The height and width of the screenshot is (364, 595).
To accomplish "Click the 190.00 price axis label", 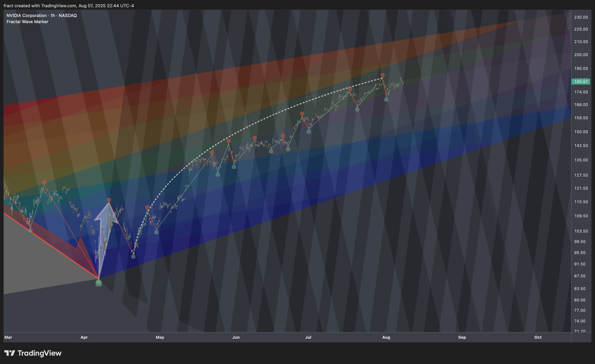I will (581, 69).
